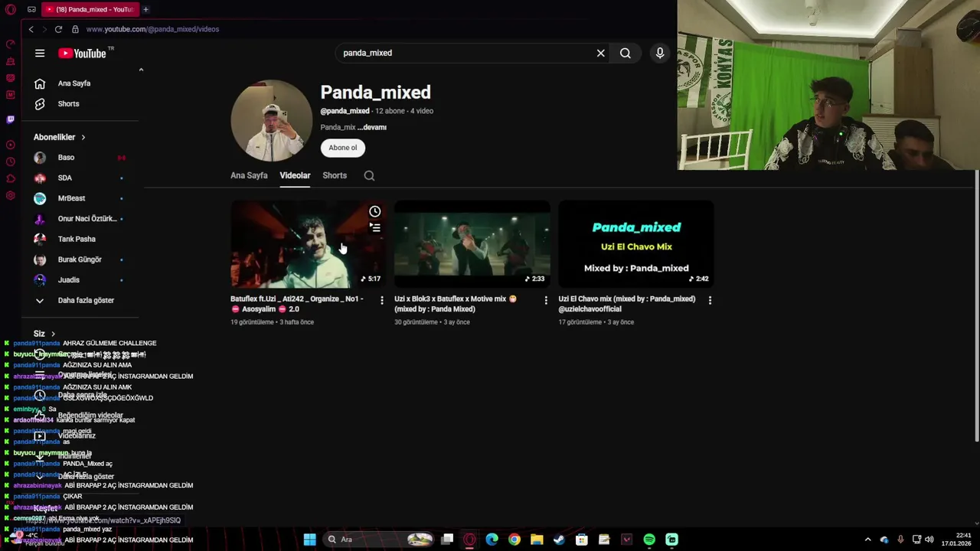Open the taskbar clock and date
This screenshot has height=551, width=980.
click(x=956, y=540)
